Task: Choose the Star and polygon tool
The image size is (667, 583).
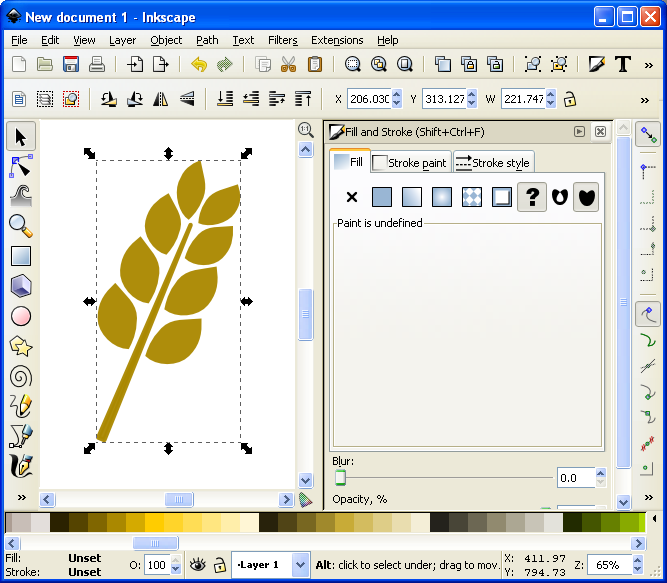Action: tap(21, 346)
